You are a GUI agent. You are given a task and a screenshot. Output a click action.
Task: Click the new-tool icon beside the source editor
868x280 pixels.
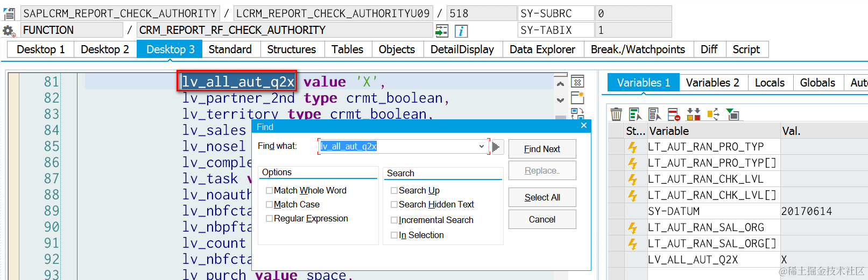click(x=577, y=98)
